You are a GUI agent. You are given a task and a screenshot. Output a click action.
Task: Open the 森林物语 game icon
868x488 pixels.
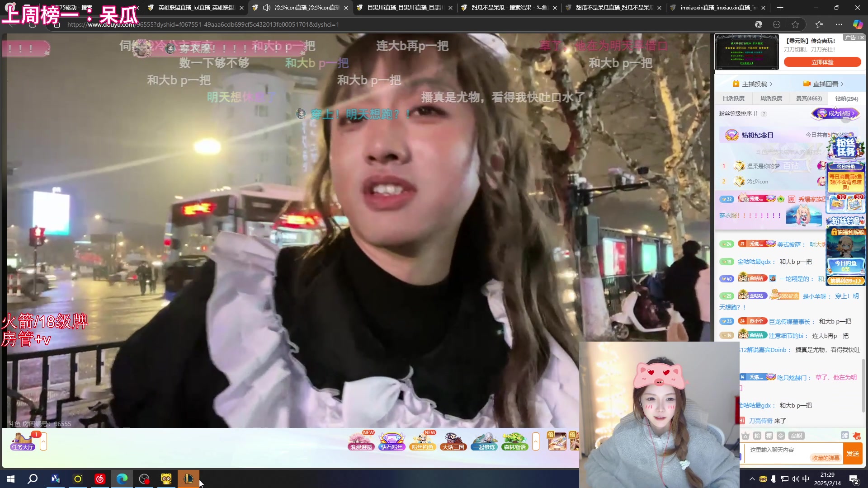tap(514, 441)
